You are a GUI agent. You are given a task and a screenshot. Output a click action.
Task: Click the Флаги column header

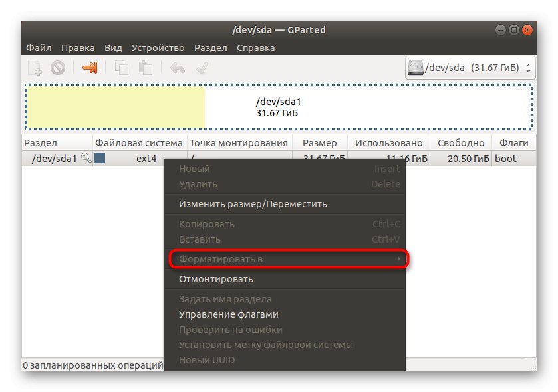tap(514, 143)
